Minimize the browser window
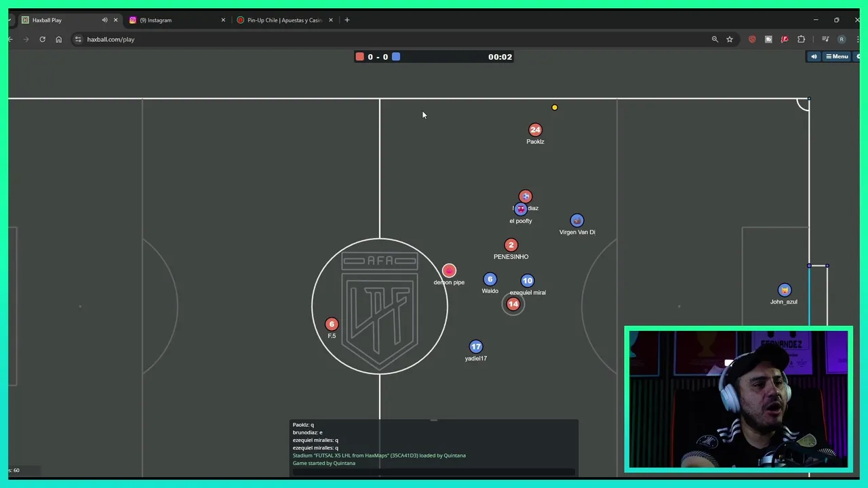 tap(816, 20)
